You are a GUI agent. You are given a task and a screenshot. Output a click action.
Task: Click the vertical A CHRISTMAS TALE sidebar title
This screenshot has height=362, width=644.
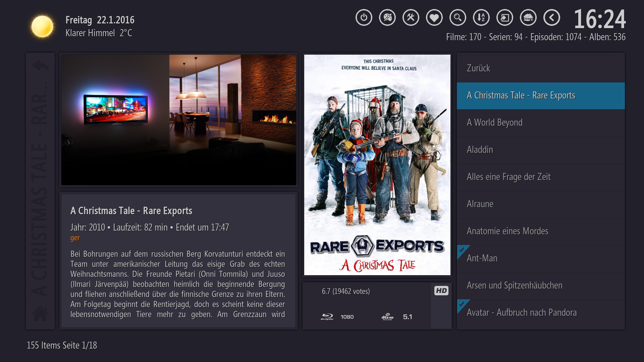(40, 189)
